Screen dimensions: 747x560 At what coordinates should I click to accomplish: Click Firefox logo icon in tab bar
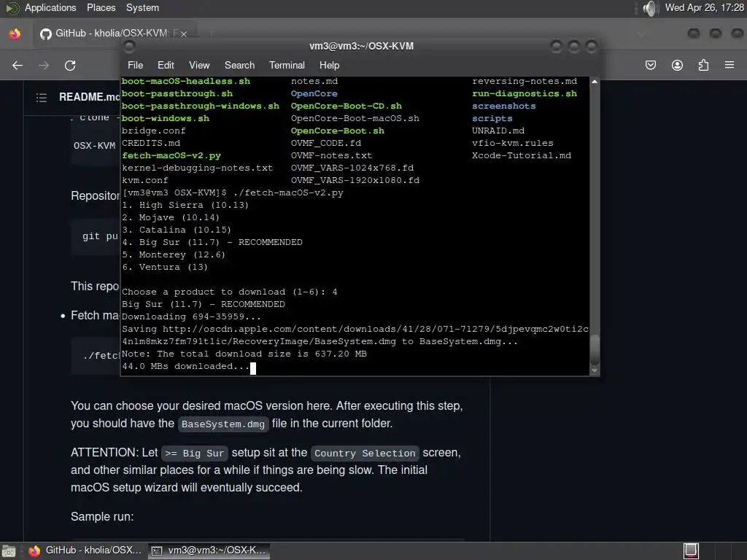tap(15, 34)
